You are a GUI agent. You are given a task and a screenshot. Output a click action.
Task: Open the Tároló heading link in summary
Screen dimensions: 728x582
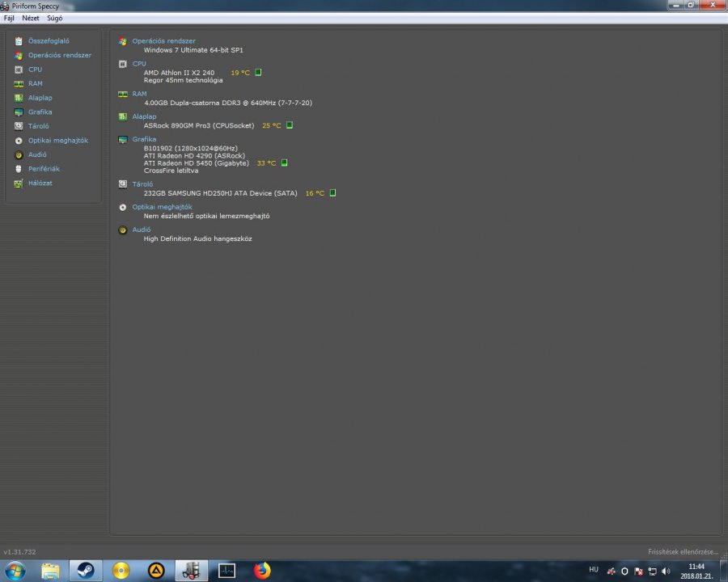pos(142,184)
